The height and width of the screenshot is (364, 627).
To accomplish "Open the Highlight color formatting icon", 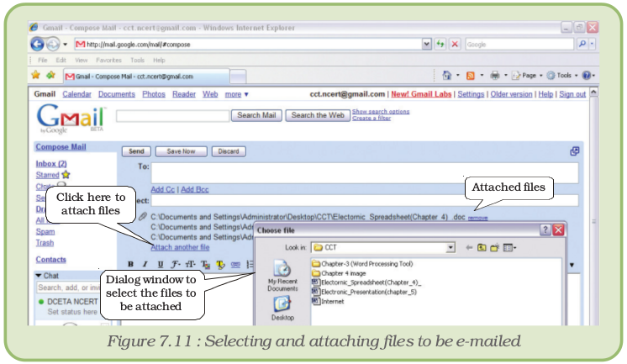I will 220,264.
